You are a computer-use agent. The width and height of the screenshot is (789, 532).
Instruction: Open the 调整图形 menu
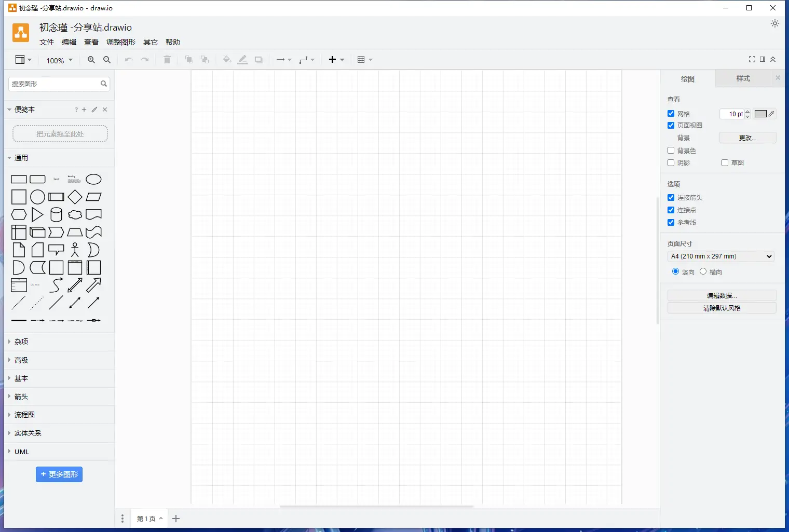[x=121, y=42]
